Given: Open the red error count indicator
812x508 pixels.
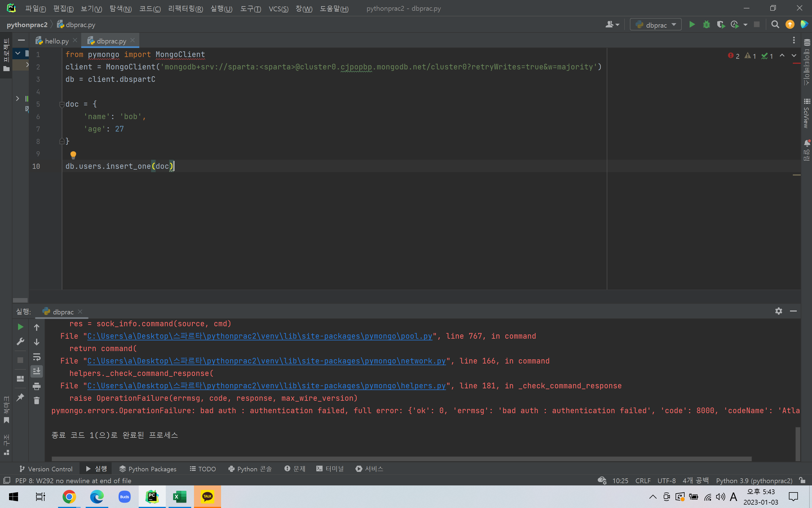Looking at the screenshot, I should [x=734, y=56].
